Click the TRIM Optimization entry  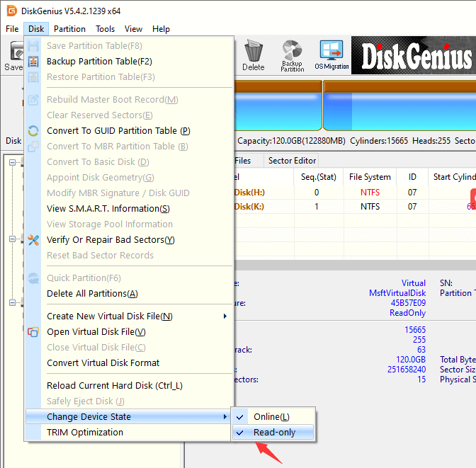point(85,433)
